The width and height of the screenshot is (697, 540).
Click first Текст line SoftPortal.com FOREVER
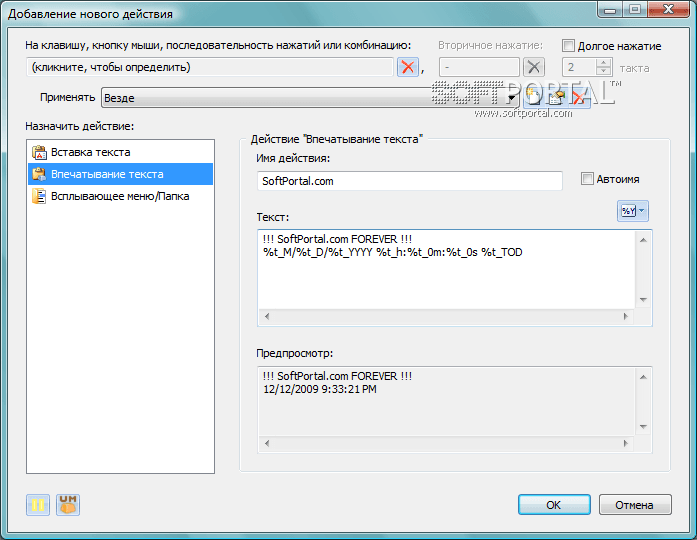[337, 239]
